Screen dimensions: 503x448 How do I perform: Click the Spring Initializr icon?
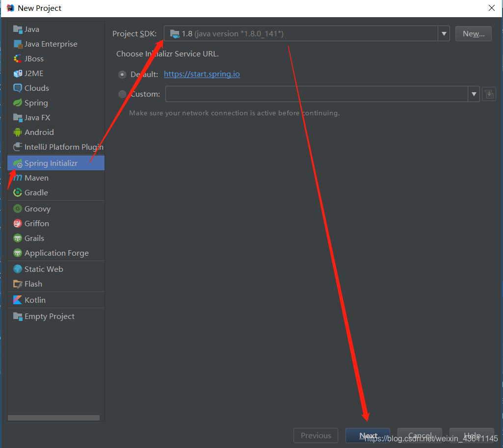pos(18,163)
